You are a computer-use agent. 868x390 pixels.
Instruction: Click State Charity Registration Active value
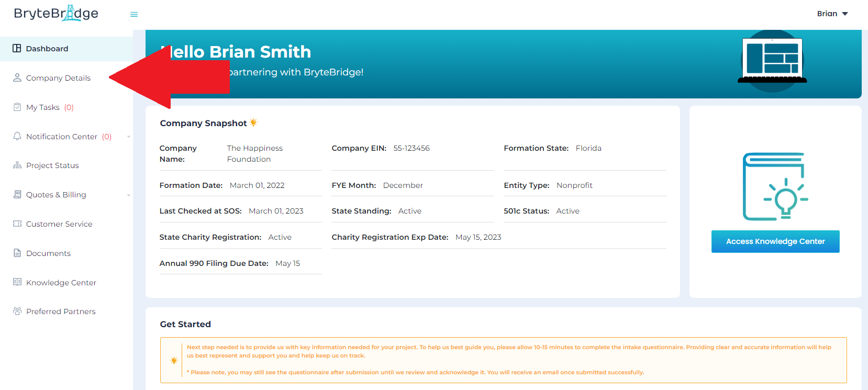(x=280, y=237)
